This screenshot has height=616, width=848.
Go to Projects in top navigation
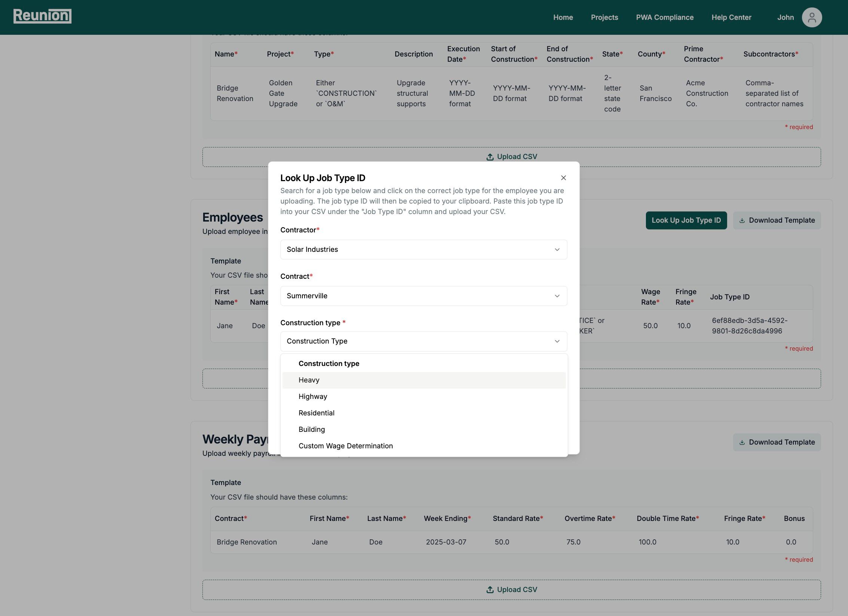(x=604, y=17)
